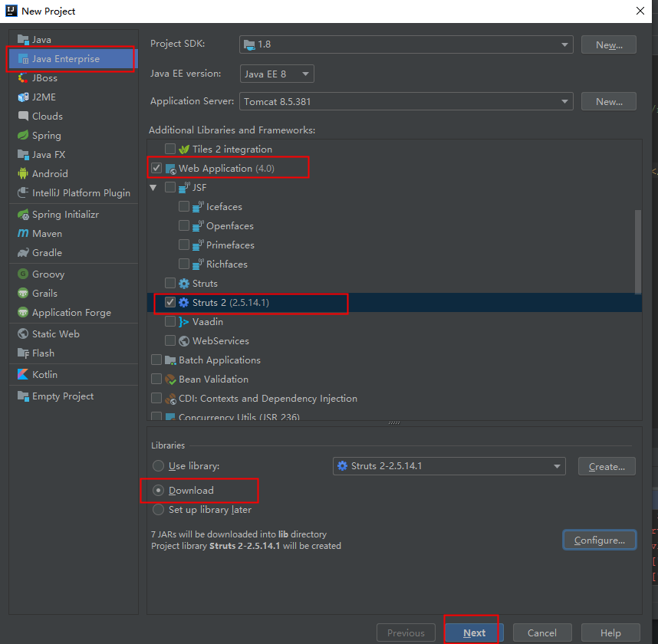The image size is (658, 644).
Task: Click the Cancel button
Action: coord(542,632)
